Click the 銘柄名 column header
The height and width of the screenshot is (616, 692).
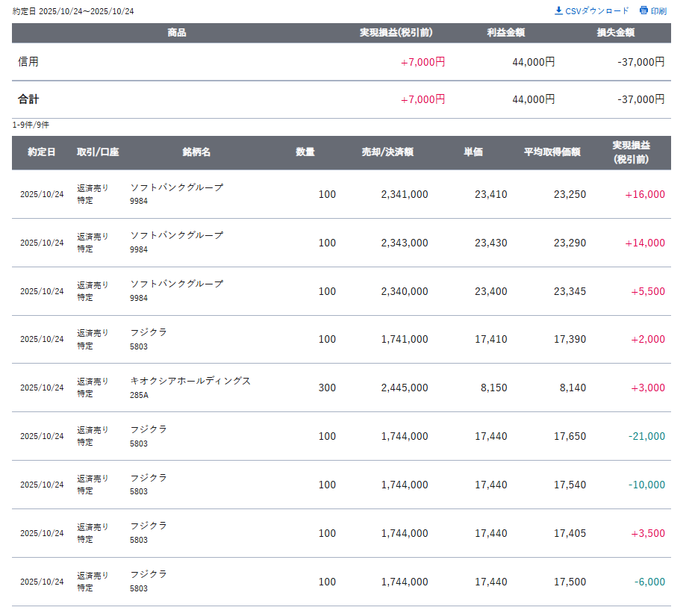point(196,152)
